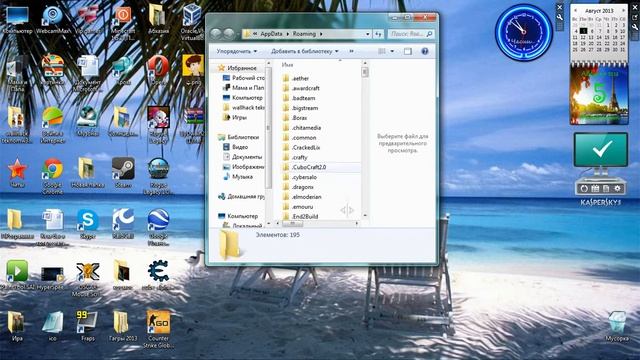The height and width of the screenshot is (360, 640).
Task: Go to next month in calendar gadget
Action: (x=623, y=11)
